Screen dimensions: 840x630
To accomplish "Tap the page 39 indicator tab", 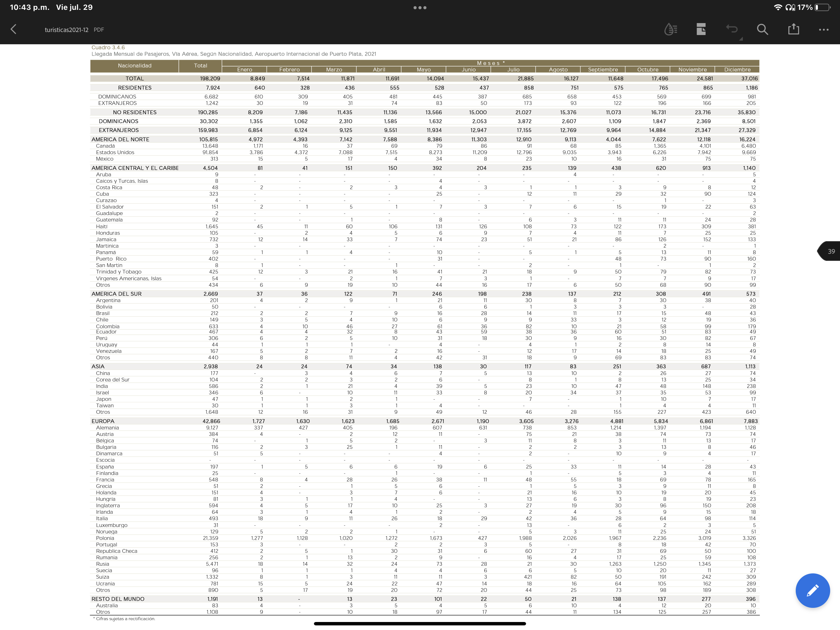I will [830, 251].
